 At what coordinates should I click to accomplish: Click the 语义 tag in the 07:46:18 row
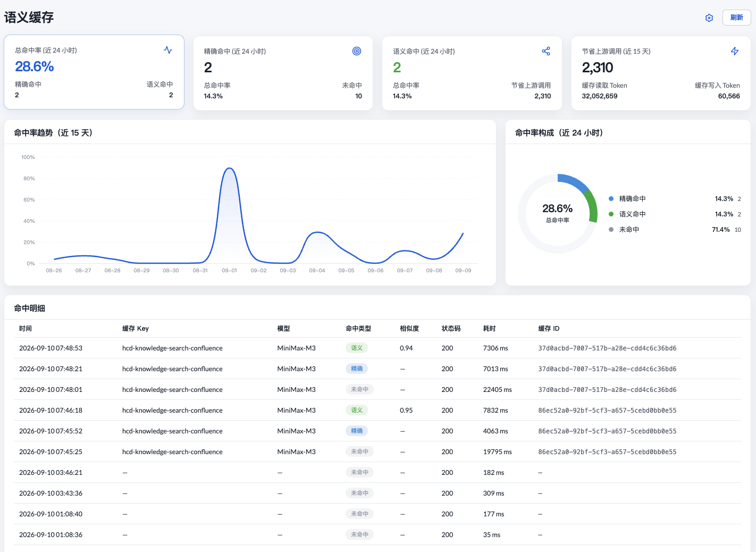pos(357,411)
